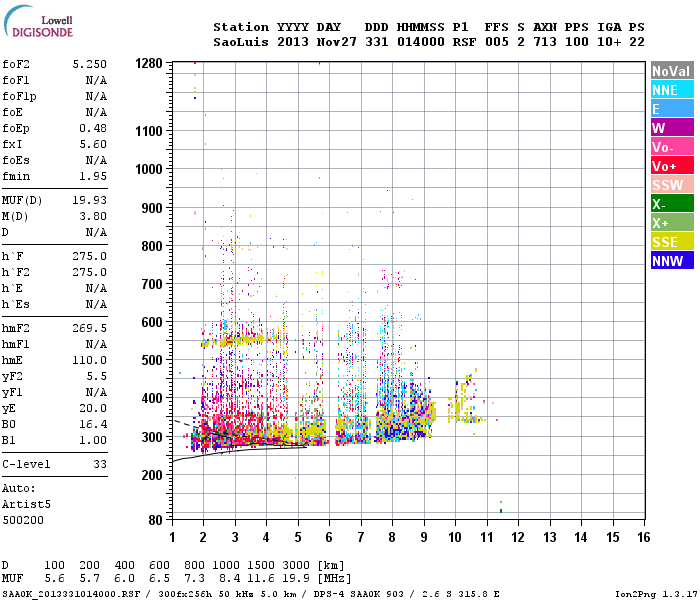This screenshot has height=600, width=700.
Task: Select the X- dark green swatch
Action: pyautogui.click(x=672, y=204)
